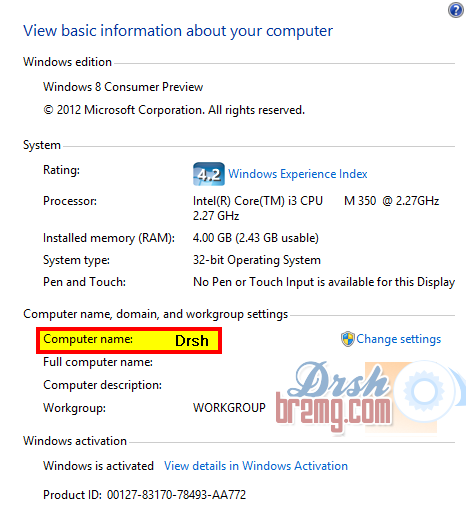Click the shield icon beside Change settings
The width and height of the screenshot is (466, 513).
tap(348, 339)
